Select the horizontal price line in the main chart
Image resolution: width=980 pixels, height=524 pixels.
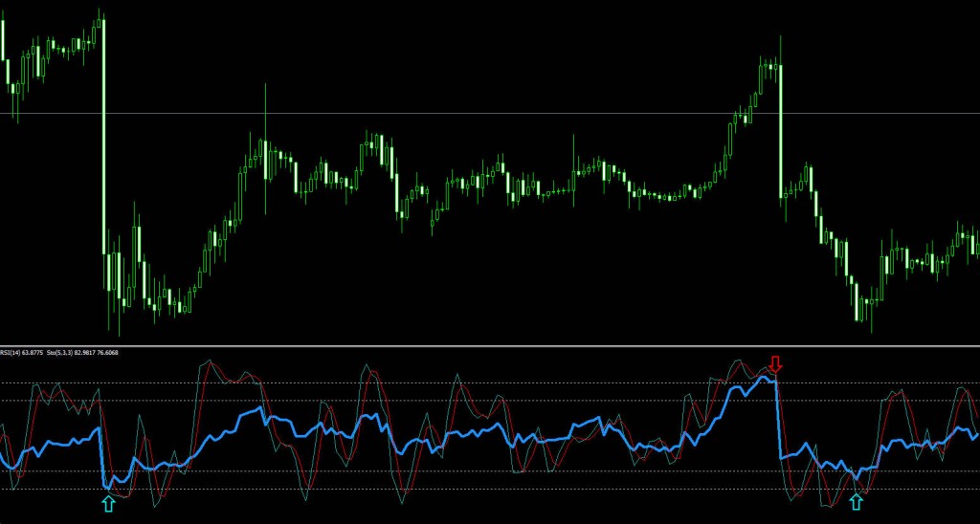tap(490, 114)
